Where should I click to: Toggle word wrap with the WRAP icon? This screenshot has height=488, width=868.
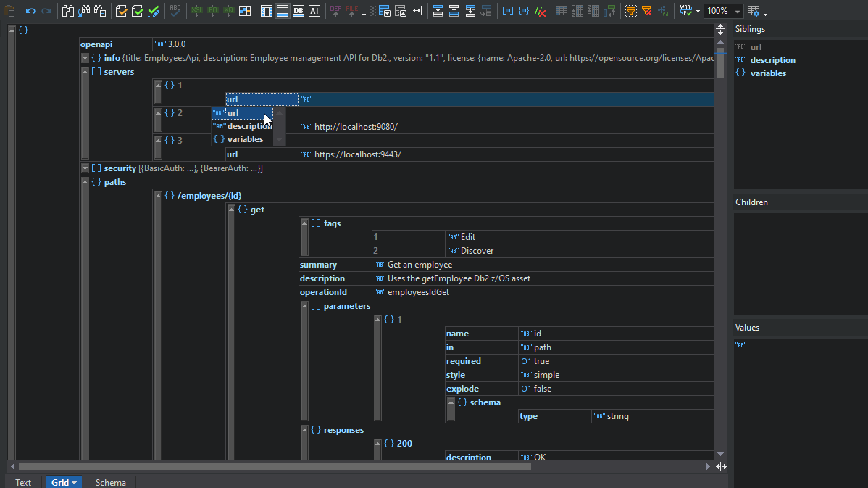click(685, 11)
